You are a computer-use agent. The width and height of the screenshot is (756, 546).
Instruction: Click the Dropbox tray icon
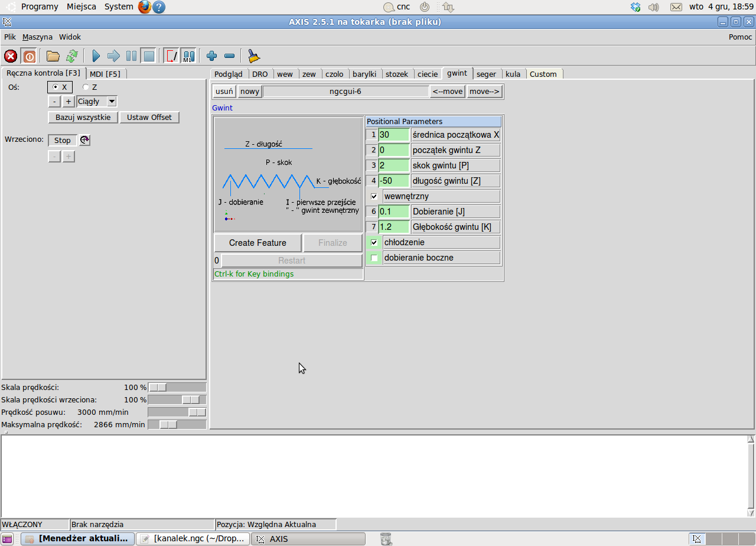click(636, 7)
